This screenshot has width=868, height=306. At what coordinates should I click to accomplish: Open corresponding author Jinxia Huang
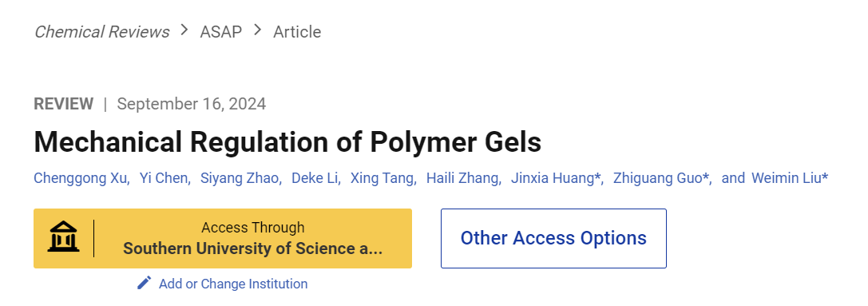(556, 178)
